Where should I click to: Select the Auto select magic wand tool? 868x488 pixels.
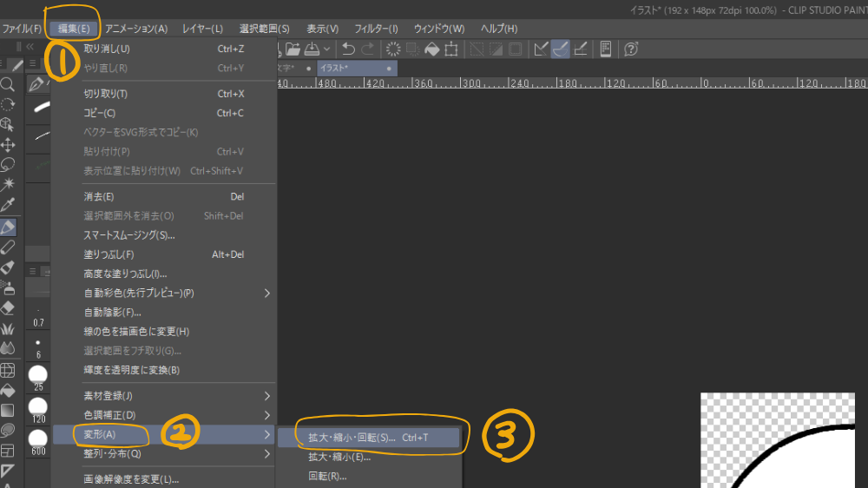[7, 184]
